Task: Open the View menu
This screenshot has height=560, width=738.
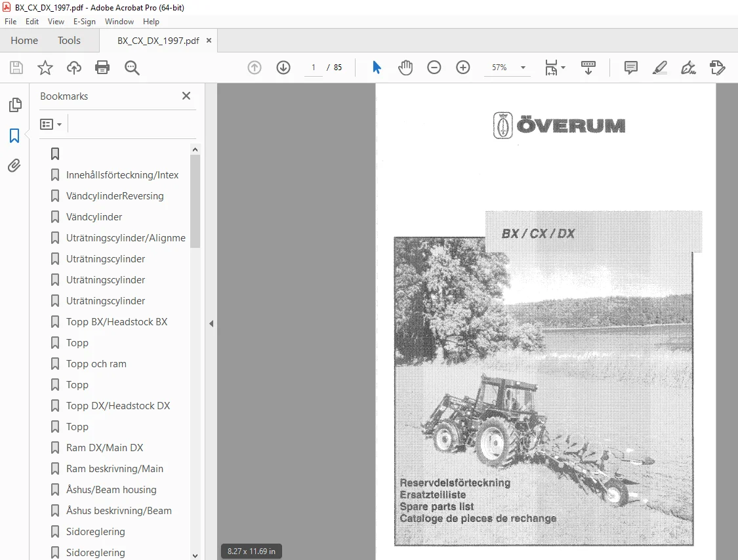Action: click(56, 22)
